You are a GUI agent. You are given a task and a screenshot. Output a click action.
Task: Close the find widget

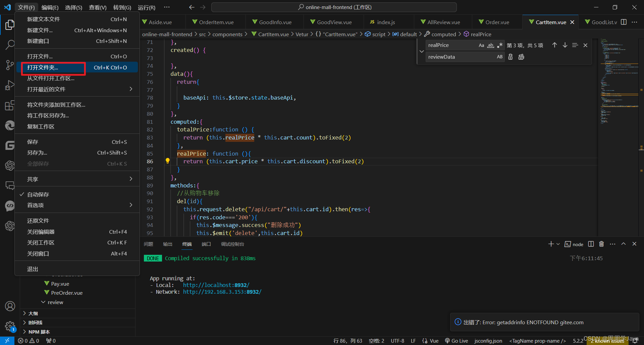[x=585, y=45]
